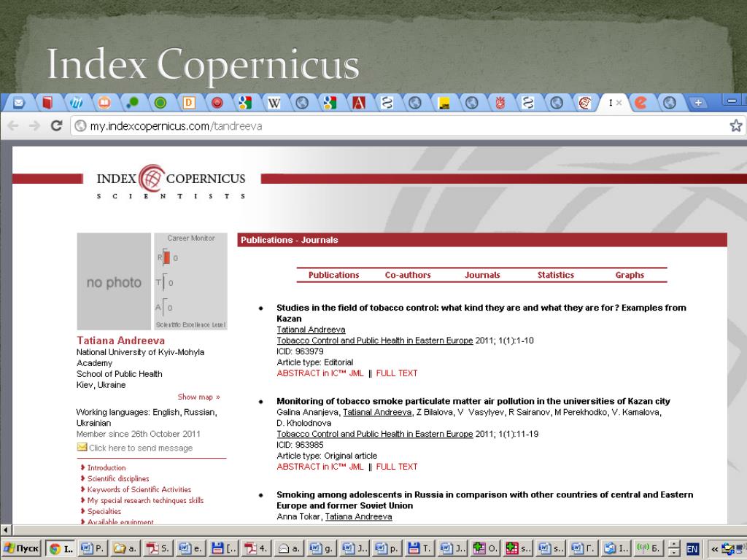This screenshot has width=747, height=560.
Task: Open the green-cross taskbar button labeled O.
Action: pyautogui.click(x=484, y=548)
